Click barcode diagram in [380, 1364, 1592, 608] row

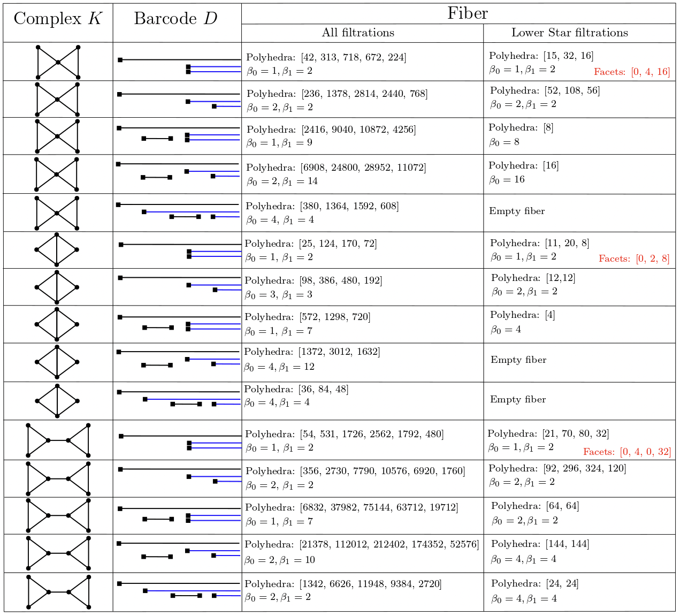point(178,211)
